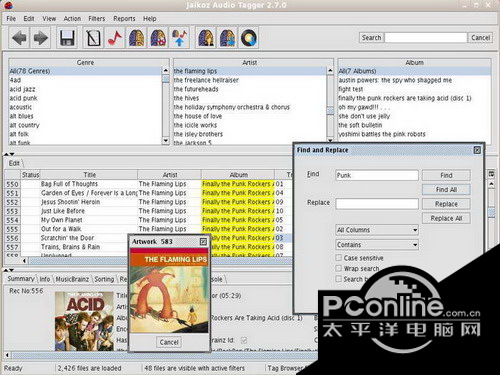
Task: Click the brain head with yellow highlight icon
Action: 206,38
